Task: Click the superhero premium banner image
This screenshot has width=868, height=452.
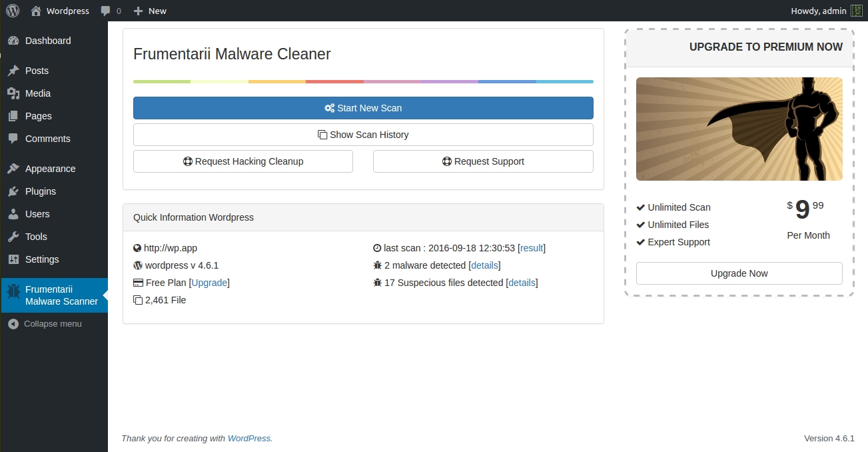Action: [x=739, y=129]
